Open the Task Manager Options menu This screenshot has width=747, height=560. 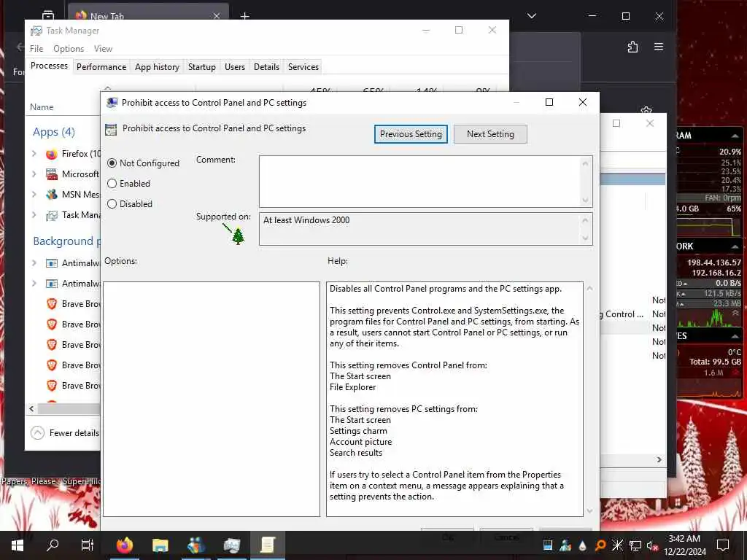coord(69,49)
